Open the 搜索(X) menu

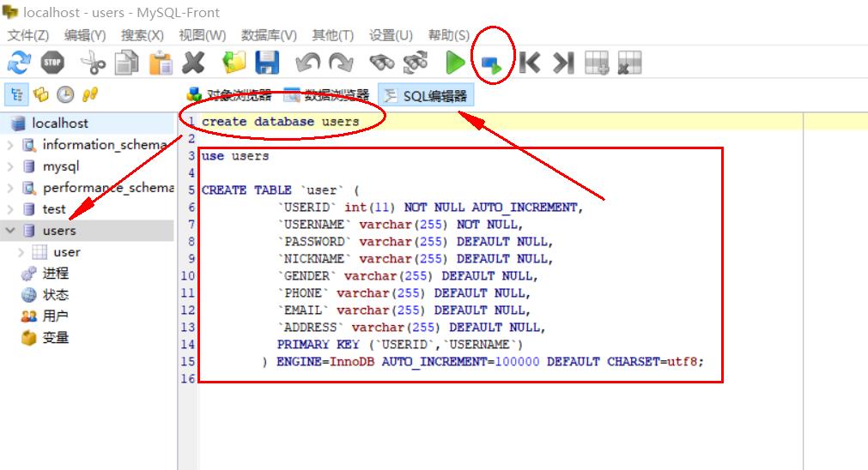tap(143, 35)
